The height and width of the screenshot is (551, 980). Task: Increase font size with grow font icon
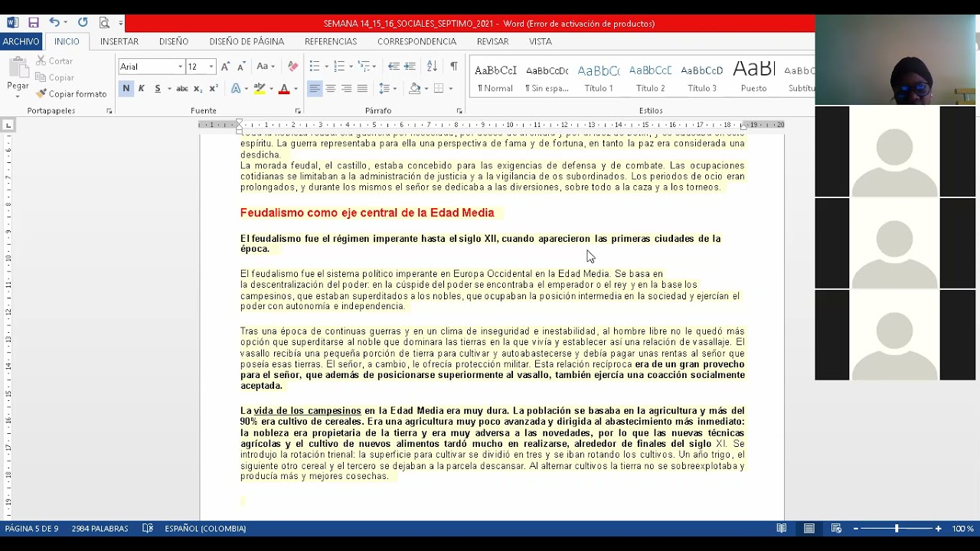(225, 67)
